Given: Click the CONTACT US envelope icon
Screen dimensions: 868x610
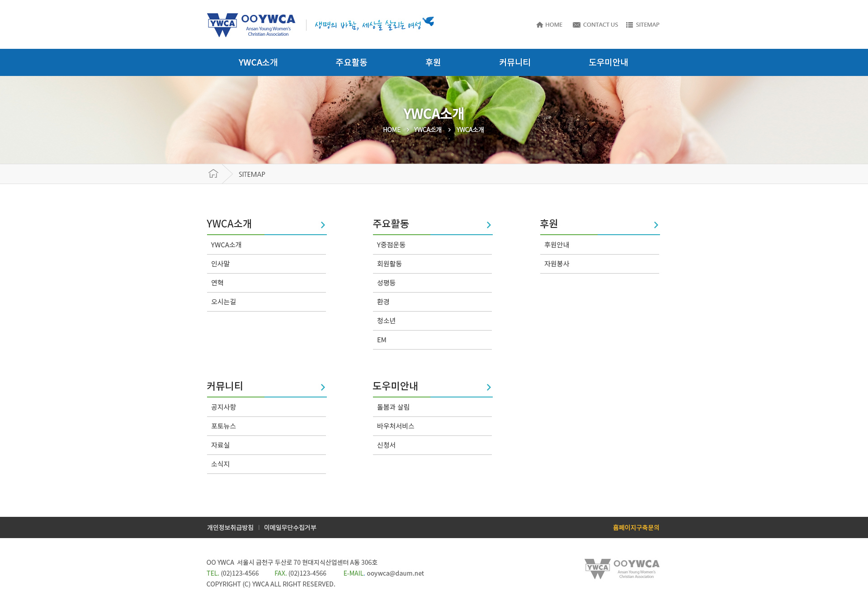Looking at the screenshot, I should (x=576, y=24).
